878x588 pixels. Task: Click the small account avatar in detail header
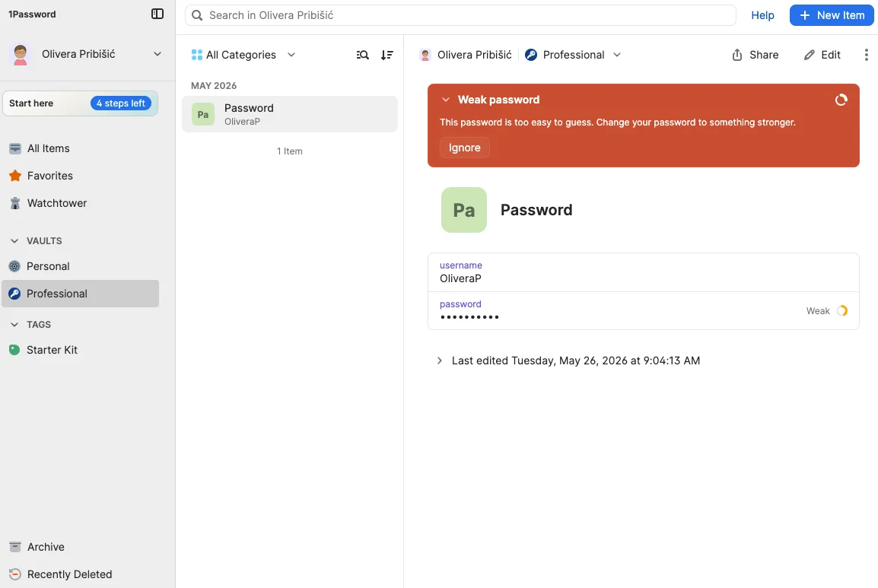tap(425, 55)
